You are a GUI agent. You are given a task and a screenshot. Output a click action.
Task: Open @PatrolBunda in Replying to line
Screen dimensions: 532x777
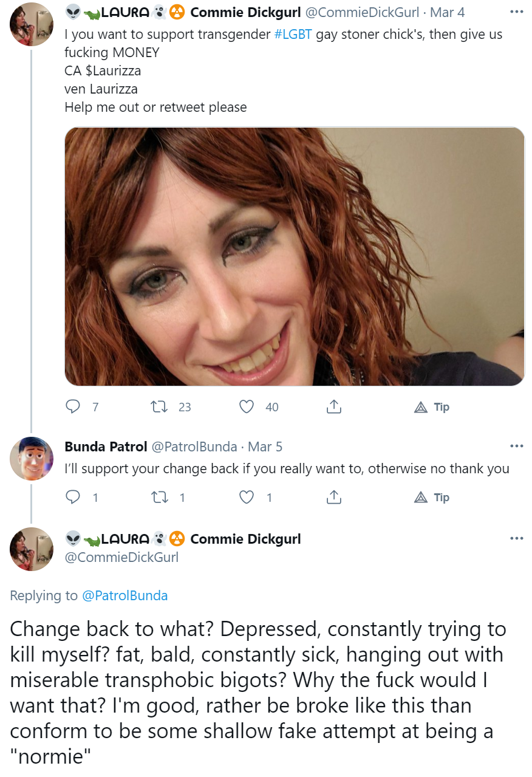point(124,595)
